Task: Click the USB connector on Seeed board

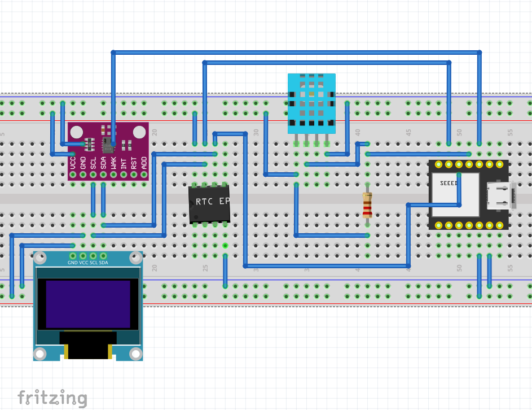Action: [x=500, y=195]
